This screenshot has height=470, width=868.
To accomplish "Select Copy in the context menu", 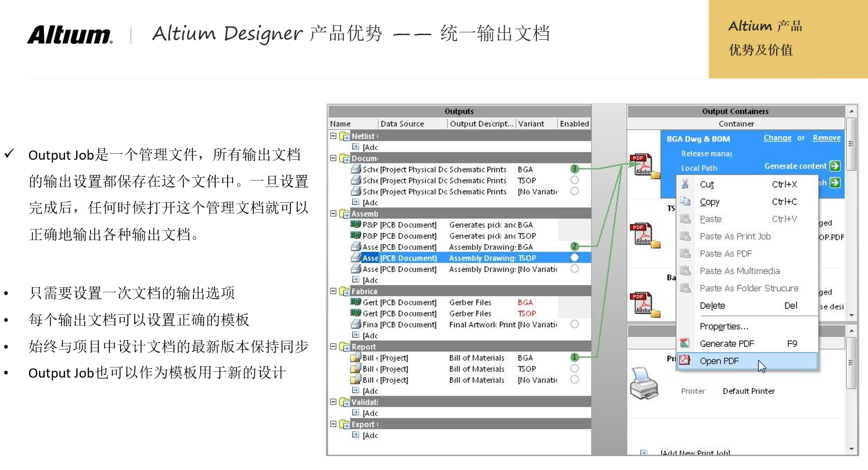I will point(709,201).
